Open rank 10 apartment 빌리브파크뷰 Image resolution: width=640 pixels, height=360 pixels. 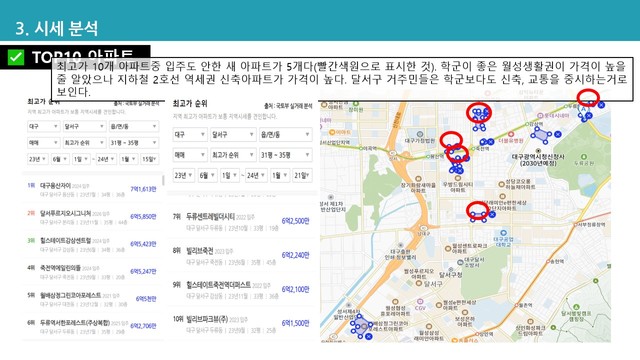click(207, 319)
